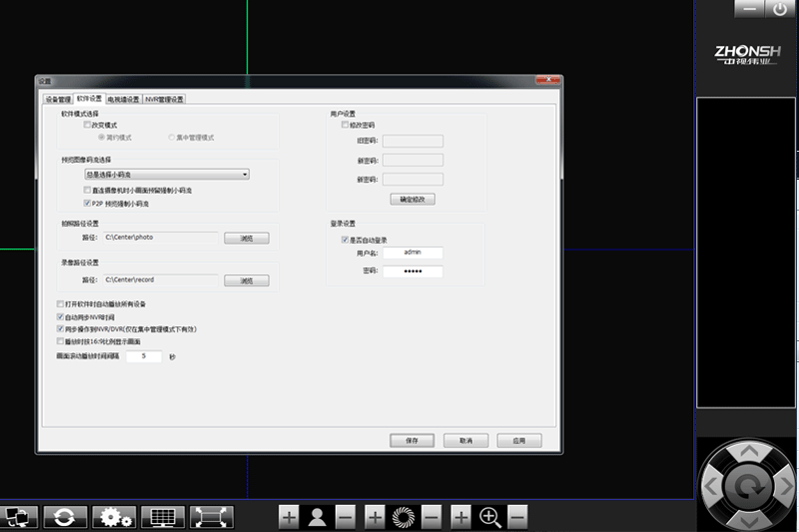This screenshot has height=532, width=799.
Task: Click the 确定修改 button
Action: 412,199
